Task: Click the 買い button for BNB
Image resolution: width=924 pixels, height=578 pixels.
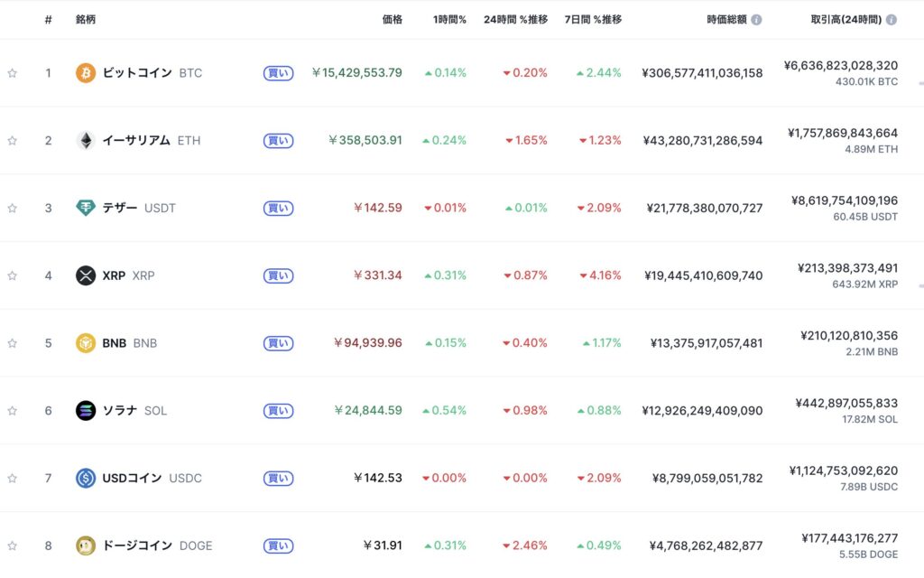Action: (x=278, y=343)
